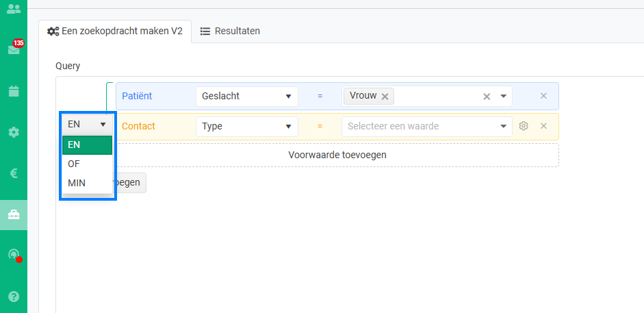Collapse the EN operator dropdown

click(x=87, y=125)
